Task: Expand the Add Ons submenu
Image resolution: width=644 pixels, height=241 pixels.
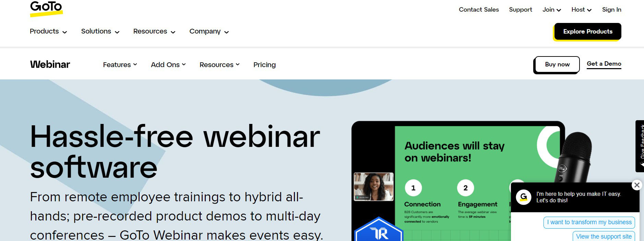Action: tap(168, 65)
